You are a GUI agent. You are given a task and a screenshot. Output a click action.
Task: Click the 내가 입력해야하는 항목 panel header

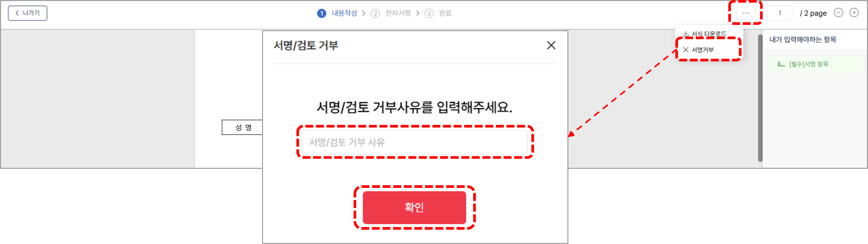803,40
